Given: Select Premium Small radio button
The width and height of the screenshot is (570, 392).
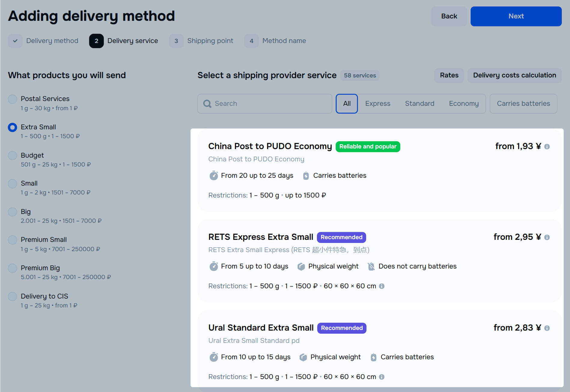Looking at the screenshot, I should [12, 240].
